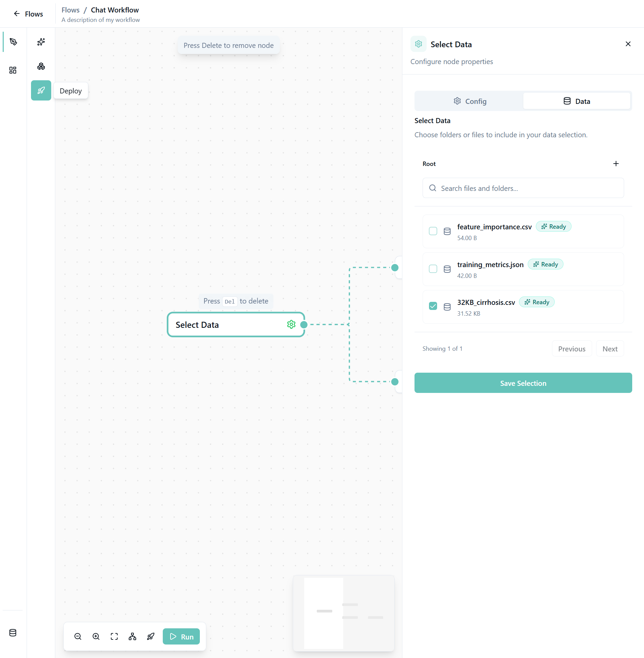Click the auto-layout hierarchy icon in toolbar

click(x=132, y=636)
